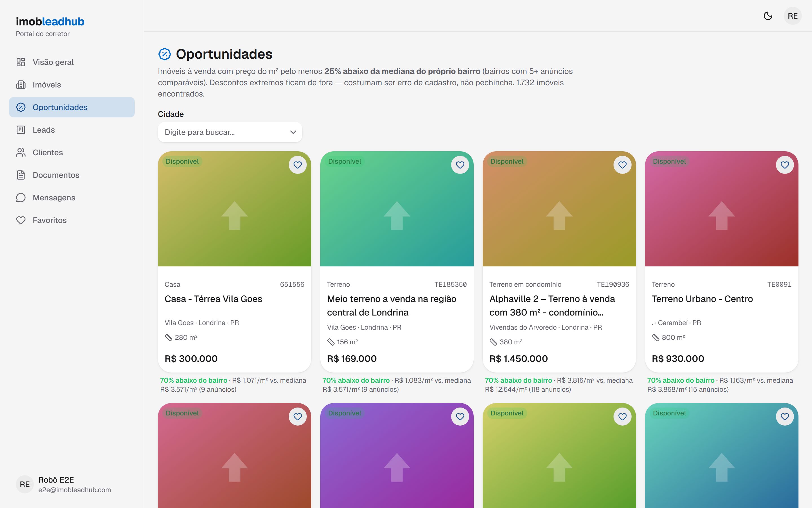Favorite Terreno Urbano - Centro listing
Screen dimensions: 812x508
point(785,165)
